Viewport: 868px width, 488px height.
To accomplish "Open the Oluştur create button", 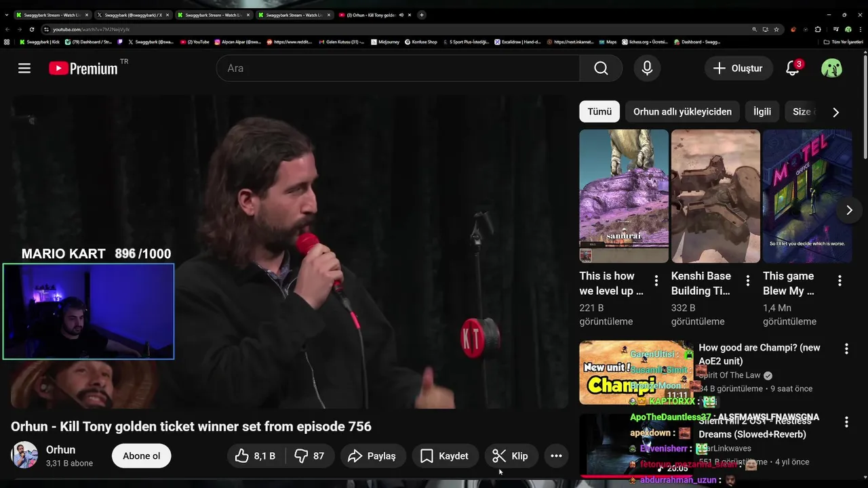I will point(738,68).
